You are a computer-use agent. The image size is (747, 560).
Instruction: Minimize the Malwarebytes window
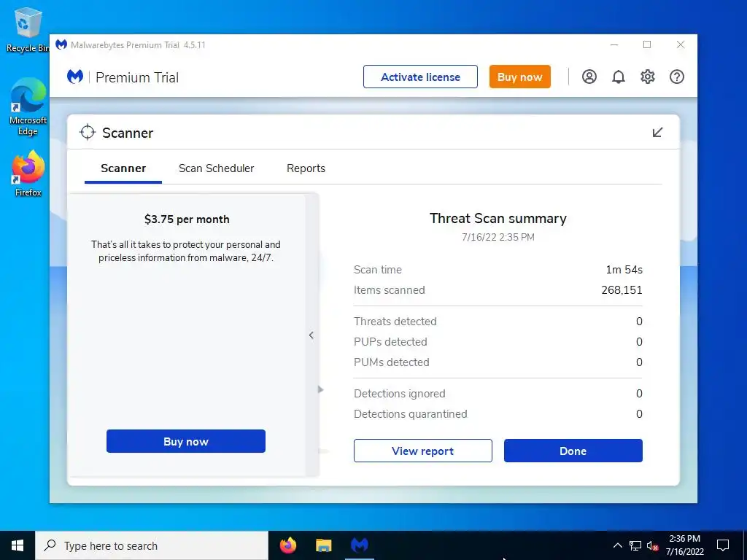(x=614, y=44)
